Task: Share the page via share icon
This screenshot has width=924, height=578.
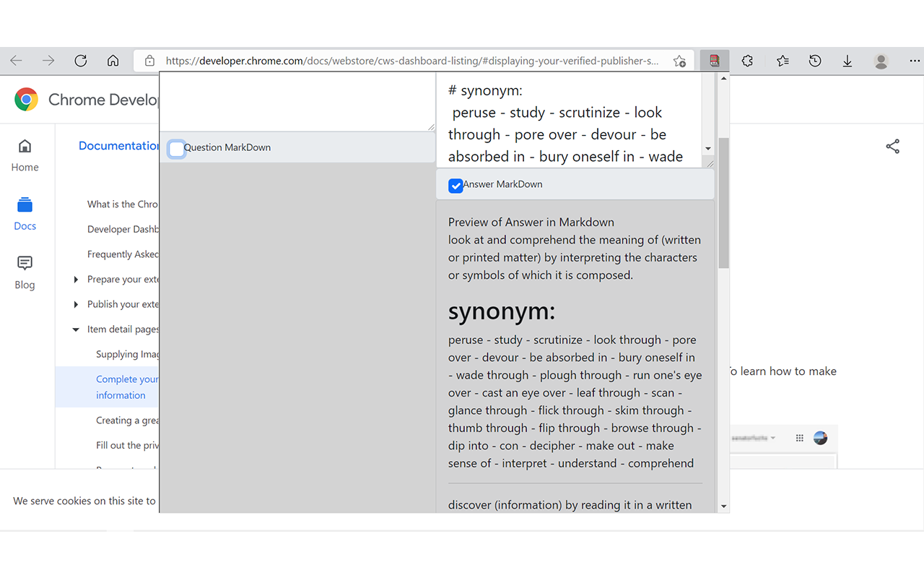Action: coord(893,147)
